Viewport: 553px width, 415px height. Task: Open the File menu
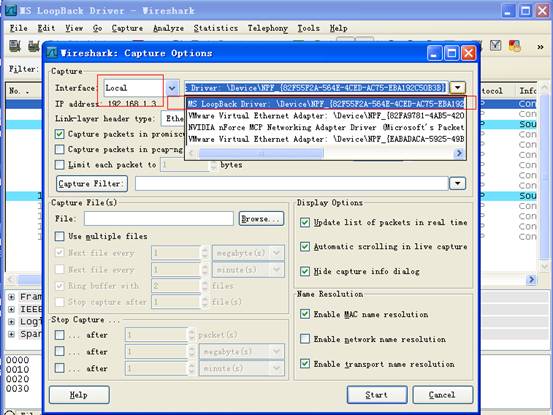[19, 28]
